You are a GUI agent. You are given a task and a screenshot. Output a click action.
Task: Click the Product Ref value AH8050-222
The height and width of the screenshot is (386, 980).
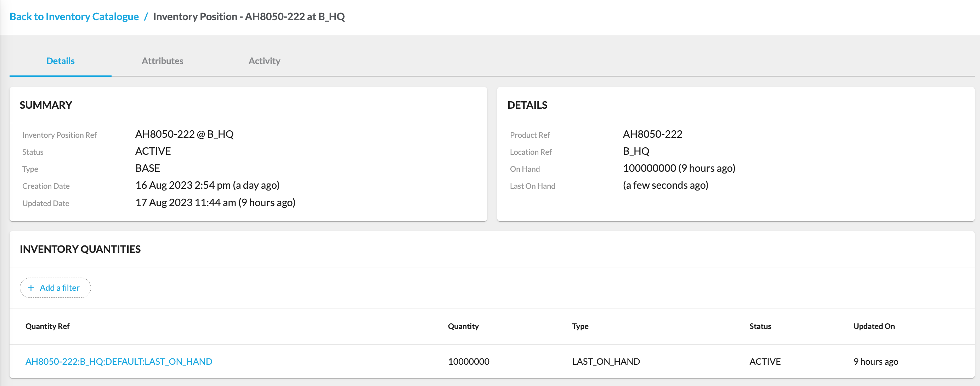pos(652,134)
